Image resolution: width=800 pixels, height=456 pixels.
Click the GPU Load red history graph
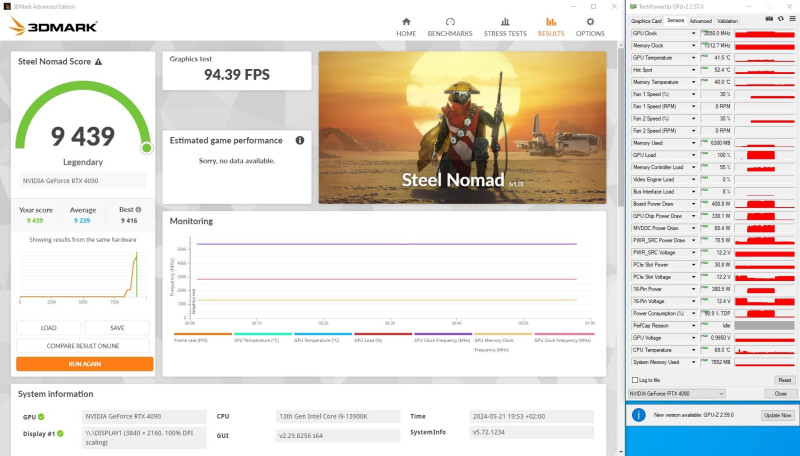(x=764, y=155)
